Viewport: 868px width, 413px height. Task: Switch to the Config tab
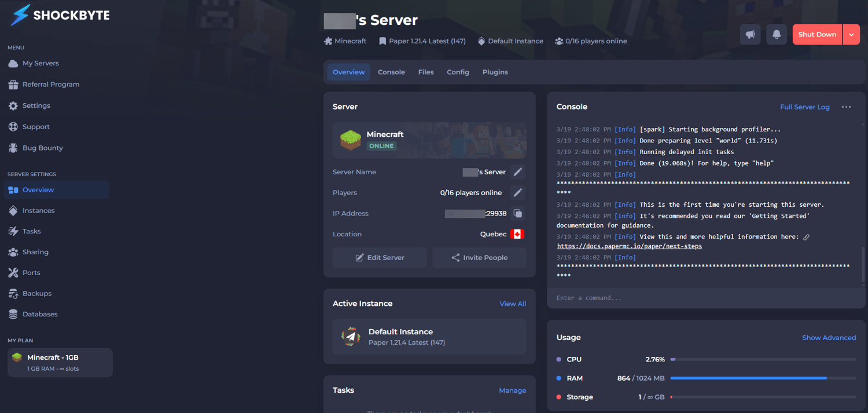(458, 72)
